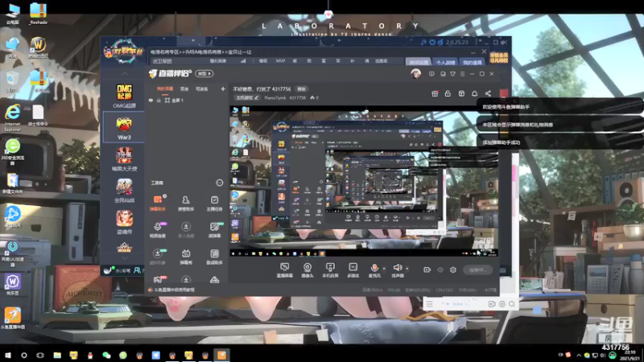Share the live room
644x362 pixels.
click(x=488, y=93)
